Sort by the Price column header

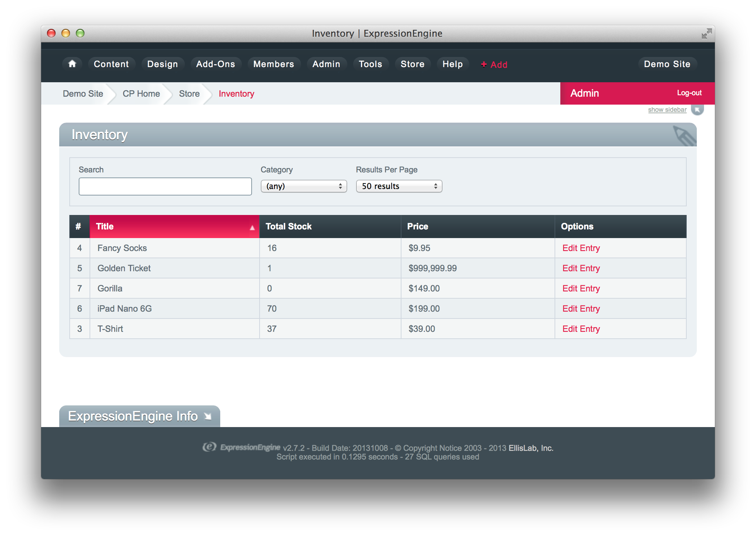tap(478, 227)
